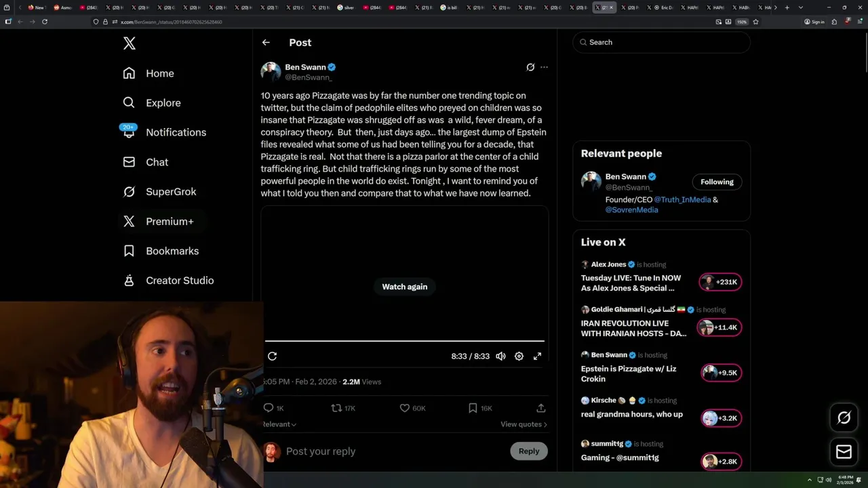Show hidden tray icons chevron
Image resolution: width=868 pixels, height=488 pixels.
(809, 480)
